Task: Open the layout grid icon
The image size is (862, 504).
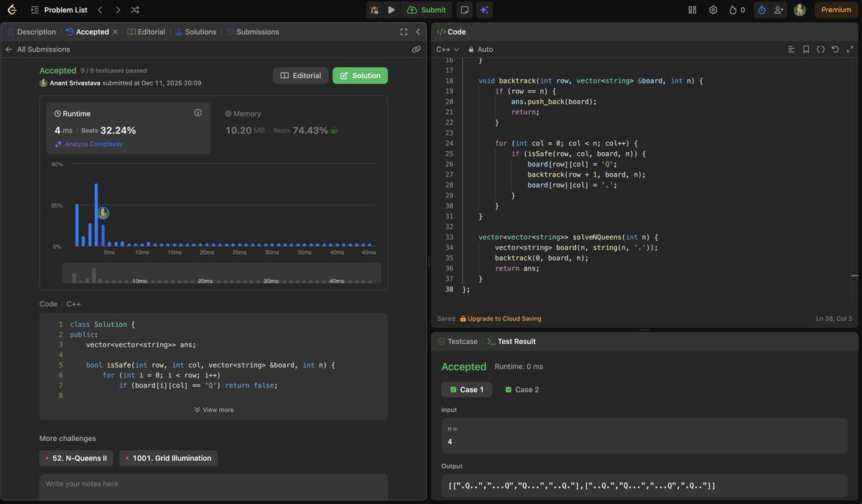Action: [x=692, y=10]
